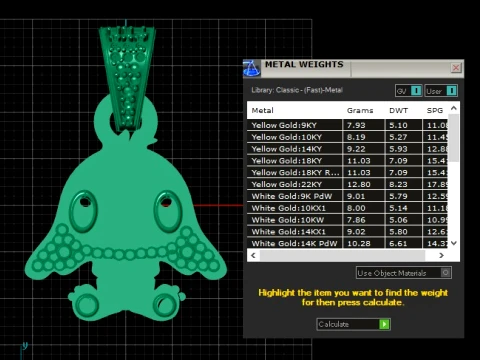
Task: Select the Yellow Gold:18KY R... row
Action: click(347, 173)
